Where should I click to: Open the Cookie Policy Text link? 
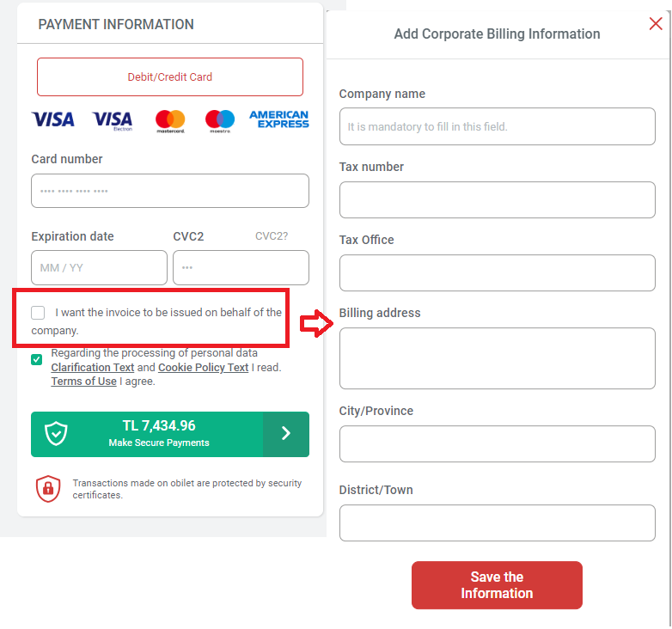(x=203, y=368)
